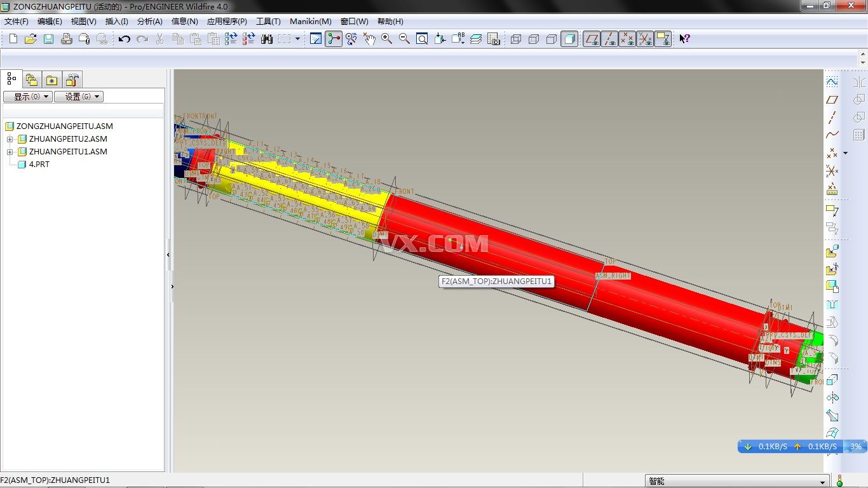Expand ZHUANGPEITU2.ASM tree node
This screenshot has width=868, height=488.
(x=10, y=139)
